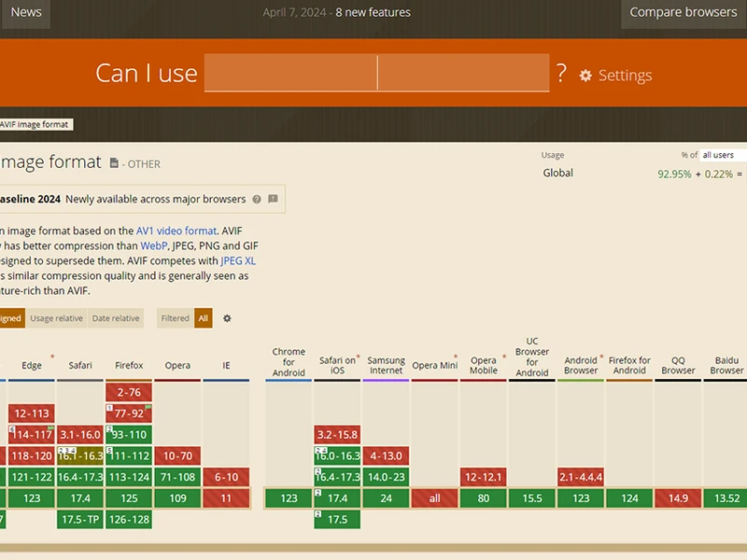
Task: Open the Settings gear in header
Action: point(615,76)
